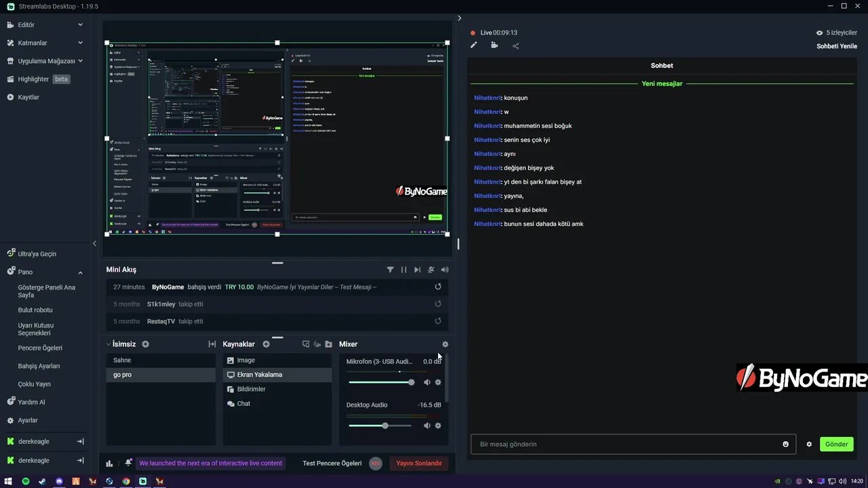
Task: Click the icon right of the stream info pencil
Action: click(494, 45)
